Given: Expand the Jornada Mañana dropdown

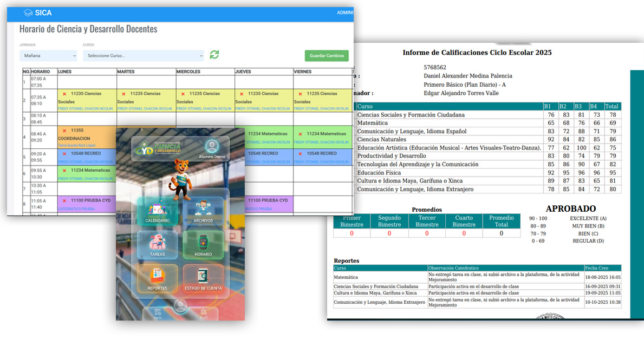Looking at the screenshot, I should 48,56.
